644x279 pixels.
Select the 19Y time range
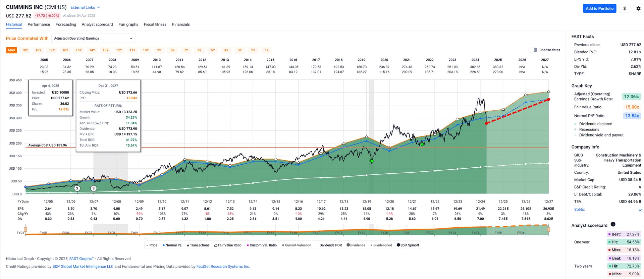pos(25,50)
